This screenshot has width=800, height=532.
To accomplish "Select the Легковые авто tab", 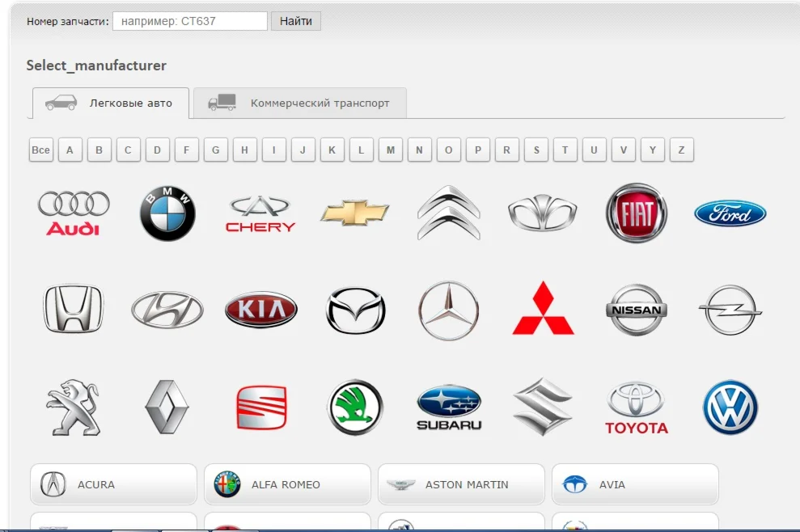I will pyautogui.click(x=111, y=103).
